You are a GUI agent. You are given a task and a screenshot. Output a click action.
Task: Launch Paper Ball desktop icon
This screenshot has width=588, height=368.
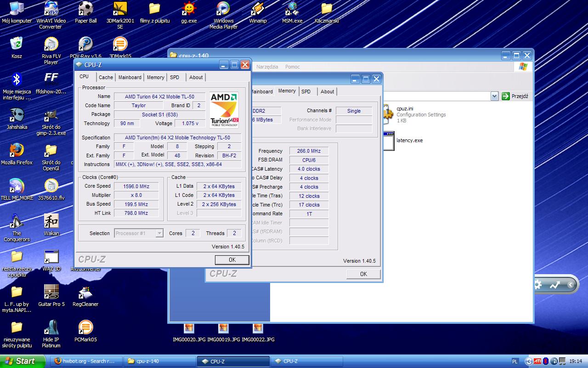click(x=85, y=12)
